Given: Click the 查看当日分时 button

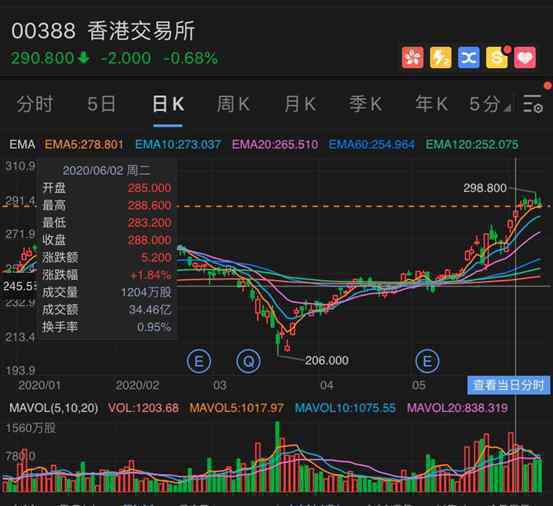Looking at the screenshot, I should (509, 385).
